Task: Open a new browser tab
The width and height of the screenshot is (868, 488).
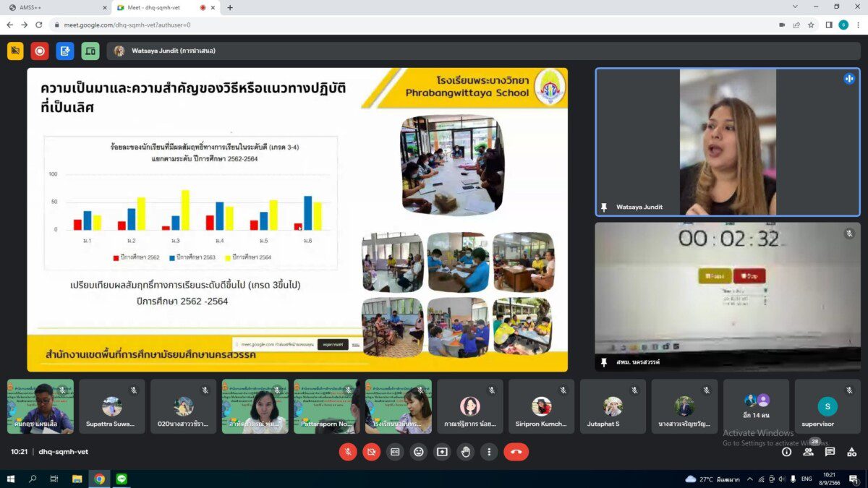Action: pos(230,7)
